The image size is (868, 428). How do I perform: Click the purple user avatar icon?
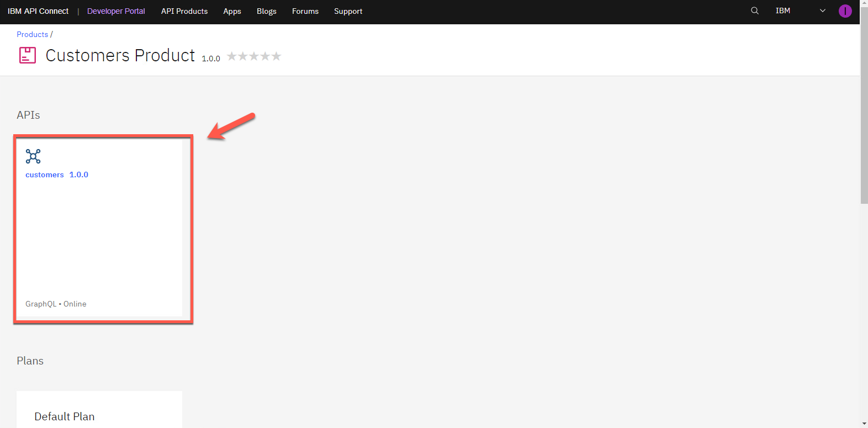point(845,11)
